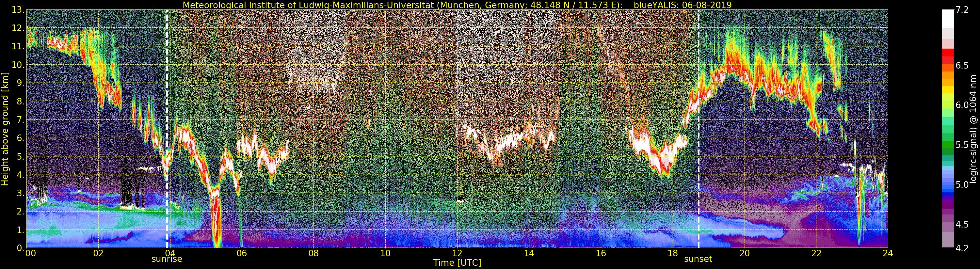980x269 pixels.
Task: Click the '13.' tick on the height axis
Action: [19, 10]
